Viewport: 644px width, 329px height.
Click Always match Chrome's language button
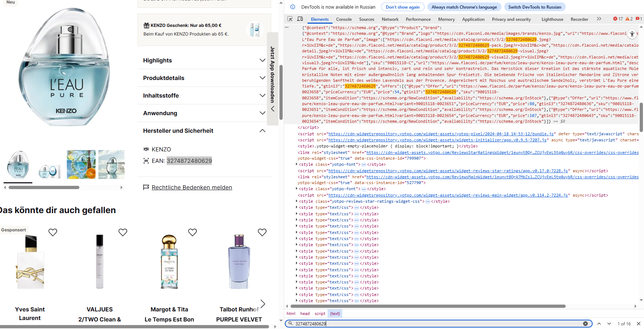[464, 7]
